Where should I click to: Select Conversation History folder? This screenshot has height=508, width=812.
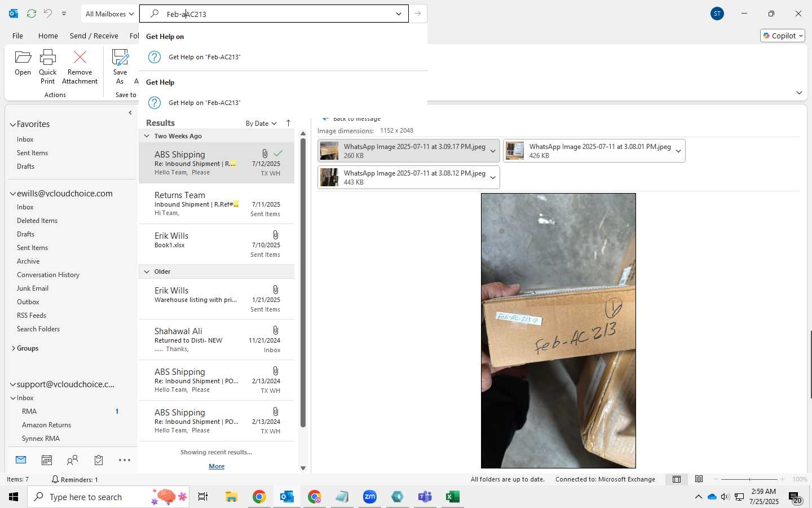[48, 275]
